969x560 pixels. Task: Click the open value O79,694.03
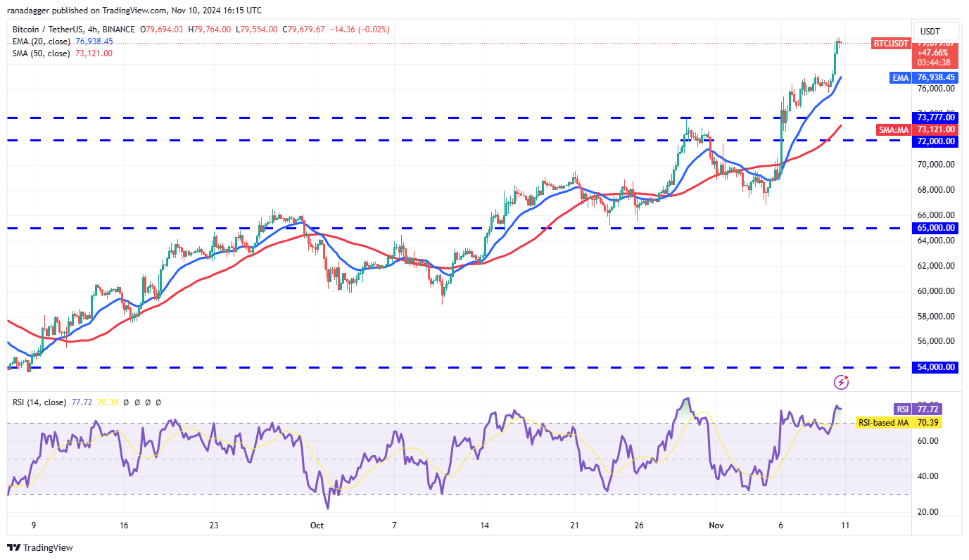[x=163, y=30]
